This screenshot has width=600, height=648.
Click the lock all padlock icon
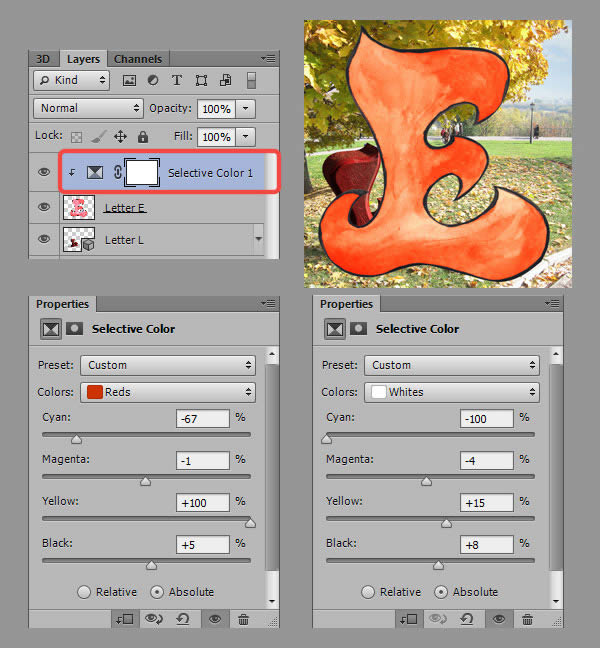[x=143, y=136]
